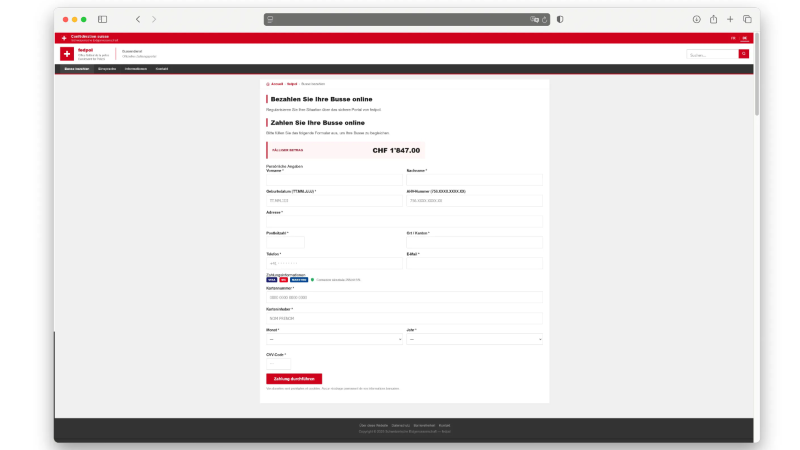
Task: Click the Karteninhaber input field
Action: tap(404, 318)
